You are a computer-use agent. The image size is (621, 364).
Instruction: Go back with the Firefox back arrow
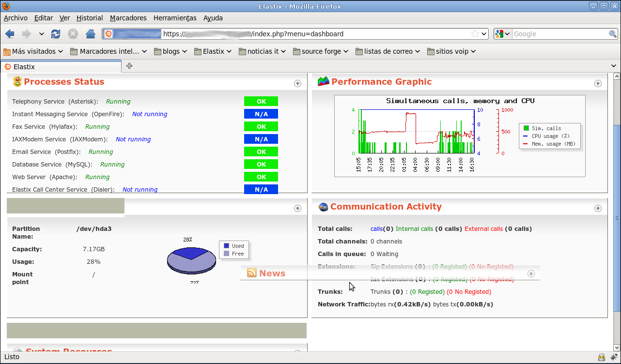(10, 34)
